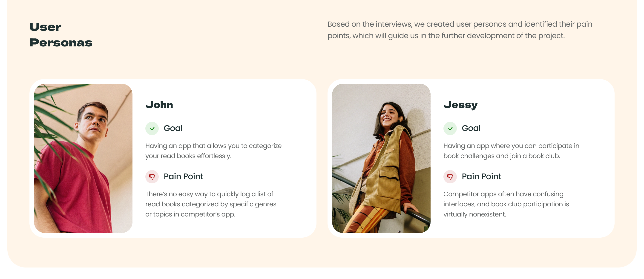Click John's goal text about categorizing books
The width and height of the screenshot is (644, 279).
tap(213, 151)
